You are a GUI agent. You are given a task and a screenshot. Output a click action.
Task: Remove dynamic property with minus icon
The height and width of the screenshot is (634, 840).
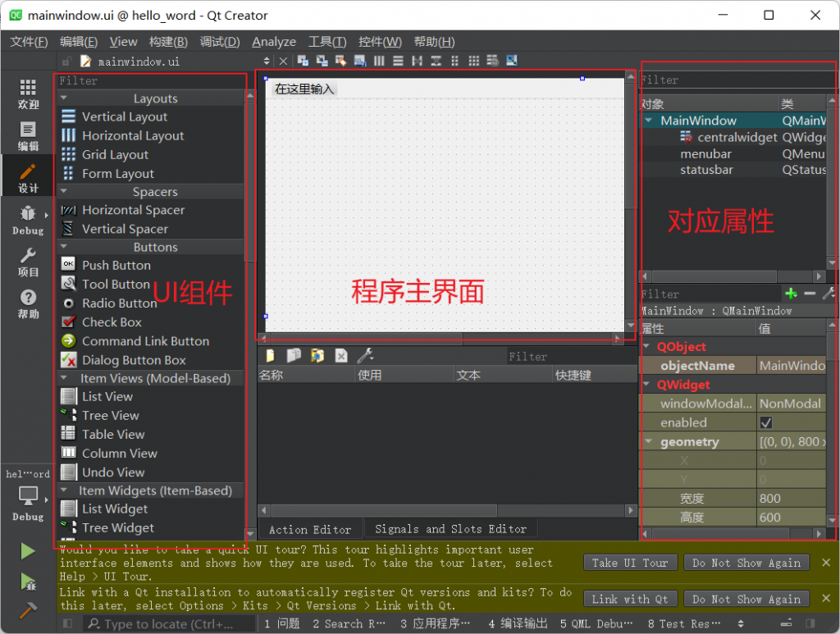810,294
